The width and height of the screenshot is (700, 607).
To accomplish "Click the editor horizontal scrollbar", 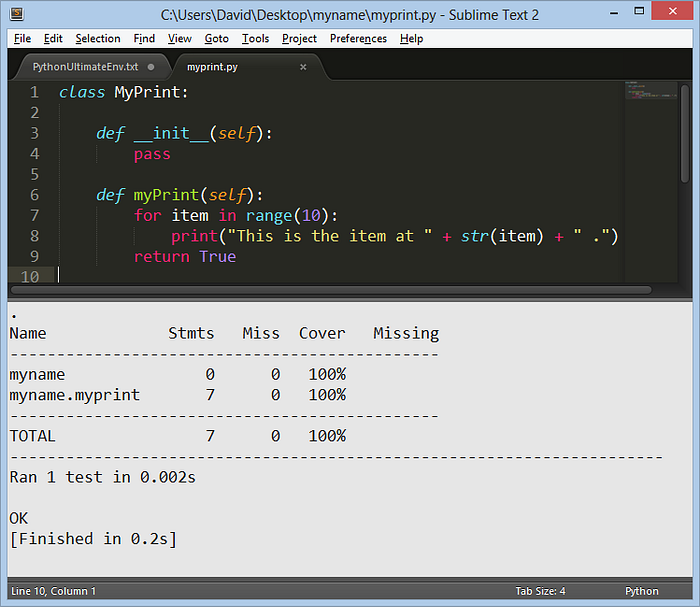I will [x=331, y=290].
